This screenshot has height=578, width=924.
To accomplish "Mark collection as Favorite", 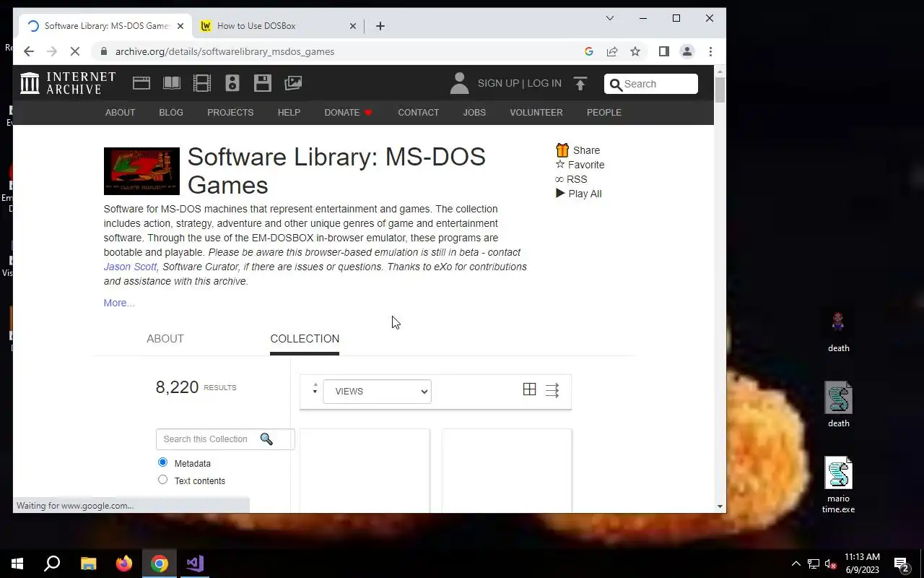I will (x=580, y=165).
